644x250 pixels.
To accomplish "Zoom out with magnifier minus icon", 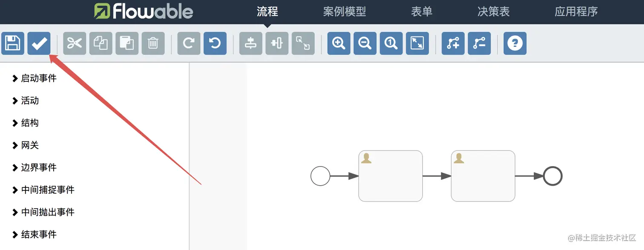I will (x=365, y=43).
